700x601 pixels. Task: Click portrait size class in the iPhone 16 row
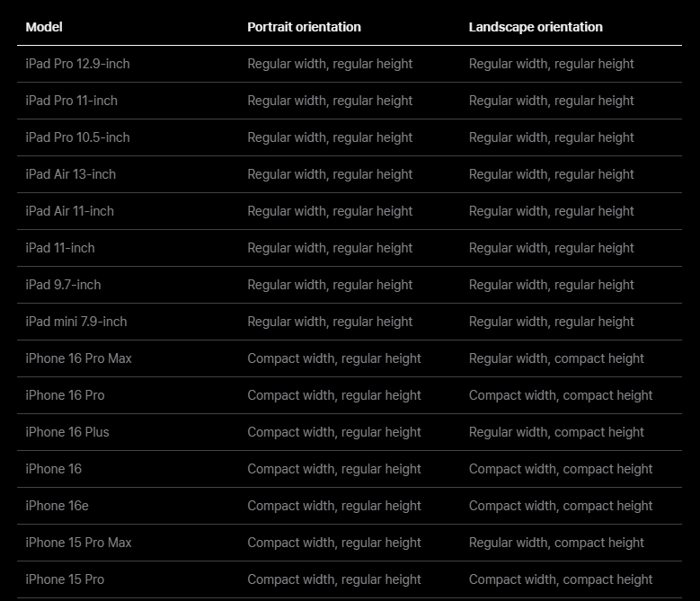click(334, 469)
